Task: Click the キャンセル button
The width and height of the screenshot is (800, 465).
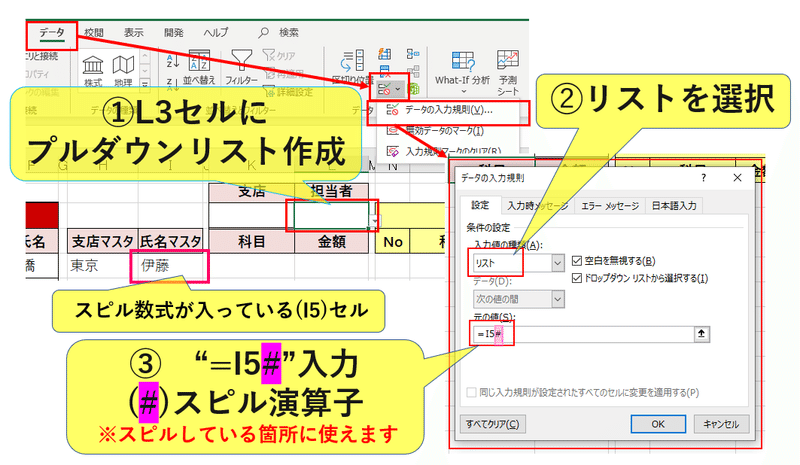Action: coord(721,424)
